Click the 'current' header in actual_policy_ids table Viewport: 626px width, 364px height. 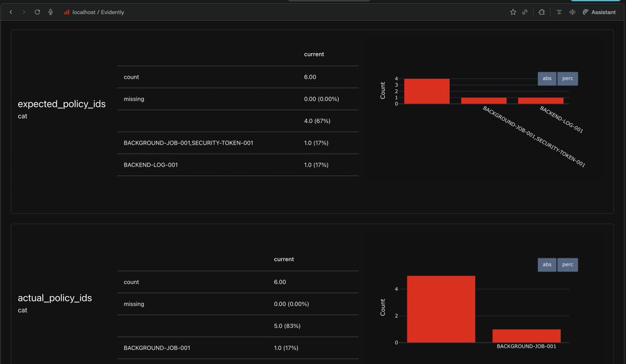(x=284, y=259)
